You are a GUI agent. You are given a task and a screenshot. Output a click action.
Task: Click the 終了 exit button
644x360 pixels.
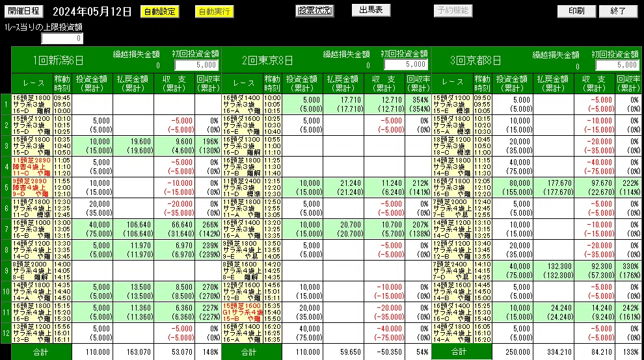tap(618, 11)
